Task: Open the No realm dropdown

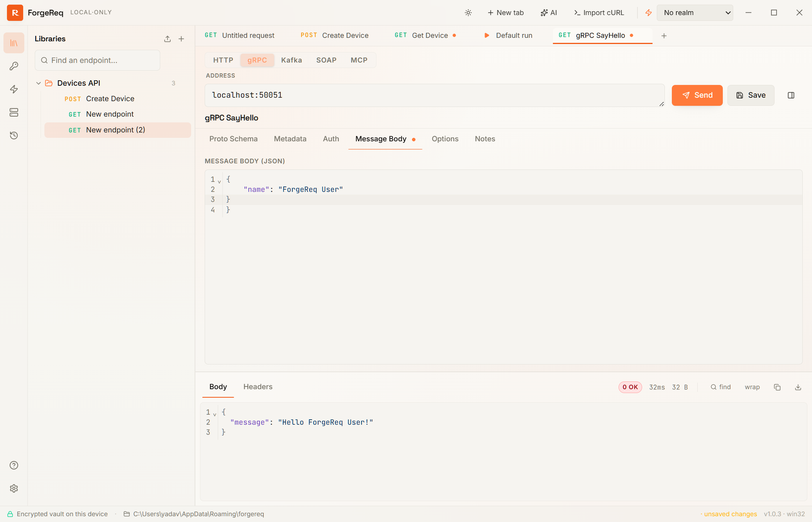Action: click(695, 13)
